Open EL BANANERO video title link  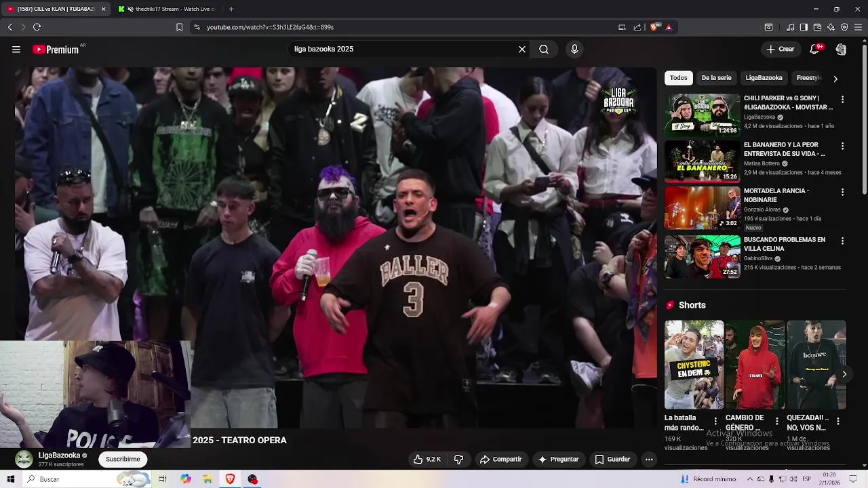click(784, 149)
